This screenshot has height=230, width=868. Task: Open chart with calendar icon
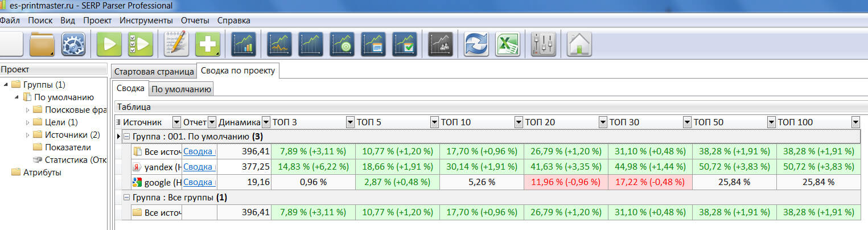[373, 44]
